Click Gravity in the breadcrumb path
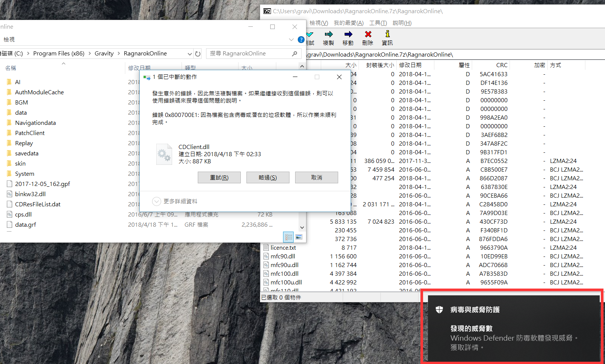 tap(104, 54)
